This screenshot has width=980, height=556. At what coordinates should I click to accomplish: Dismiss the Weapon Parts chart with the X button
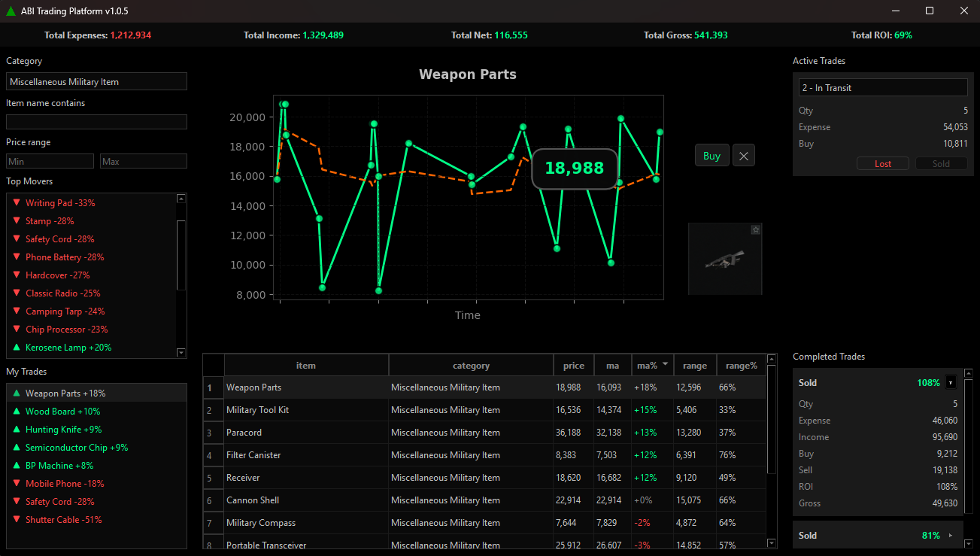point(743,155)
